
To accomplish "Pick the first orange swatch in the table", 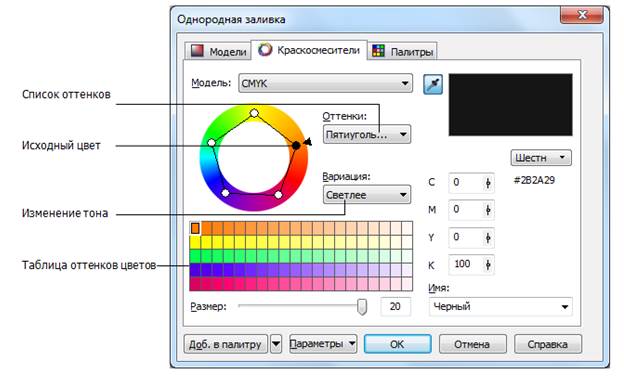I will click(x=195, y=228).
